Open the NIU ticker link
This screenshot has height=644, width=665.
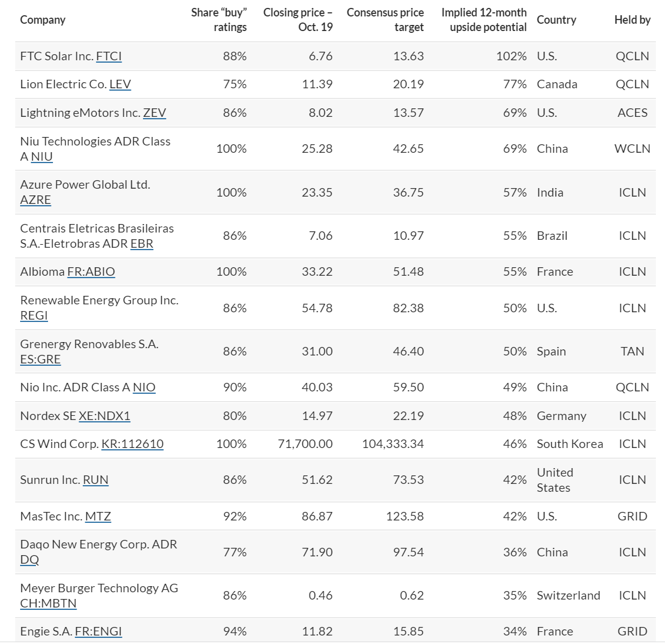[x=42, y=156]
